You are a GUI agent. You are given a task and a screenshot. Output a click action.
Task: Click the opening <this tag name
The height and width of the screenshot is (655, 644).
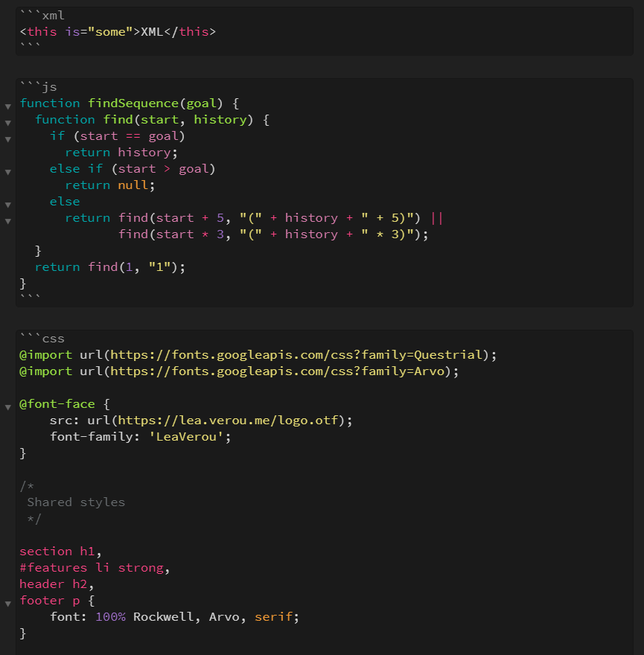(x=42, y=32)
